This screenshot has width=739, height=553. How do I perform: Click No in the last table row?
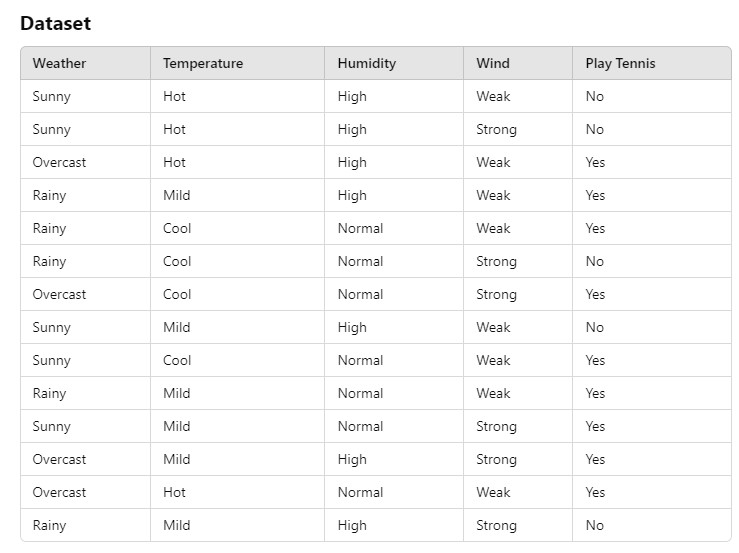(595, 525)
